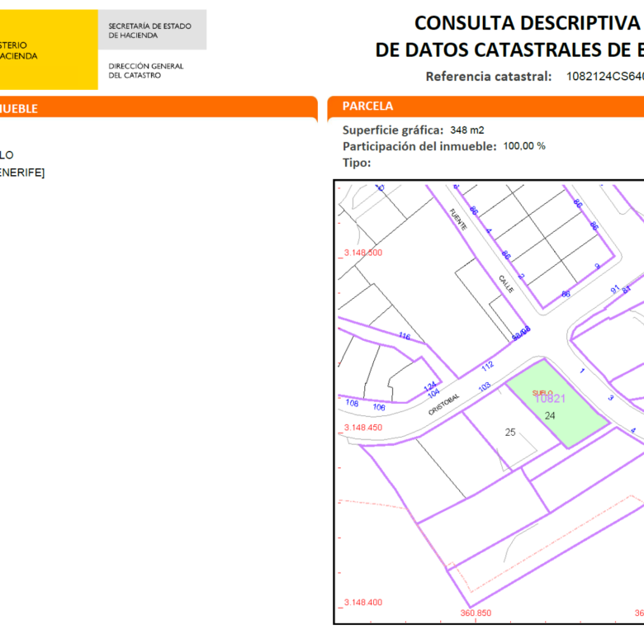Click the FUENTE street name on map
The height and width of the screenshot is (644, 644).
point(458,220)
